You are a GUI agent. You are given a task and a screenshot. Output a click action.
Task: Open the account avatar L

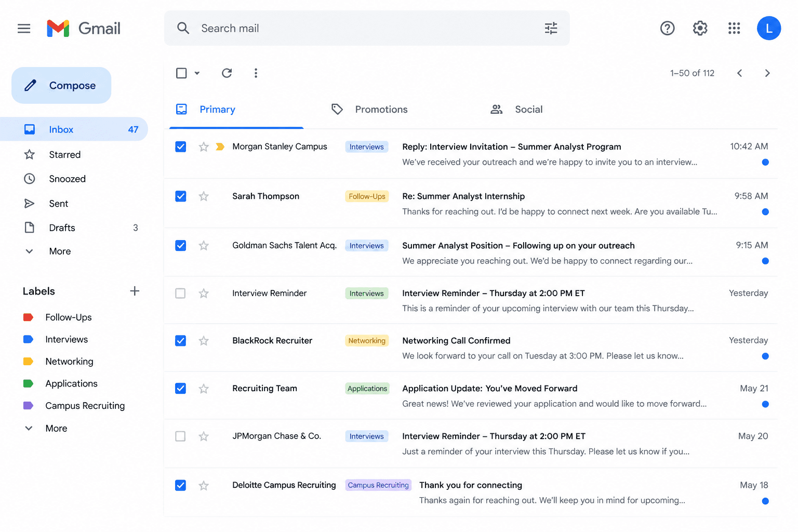(769, 28)
